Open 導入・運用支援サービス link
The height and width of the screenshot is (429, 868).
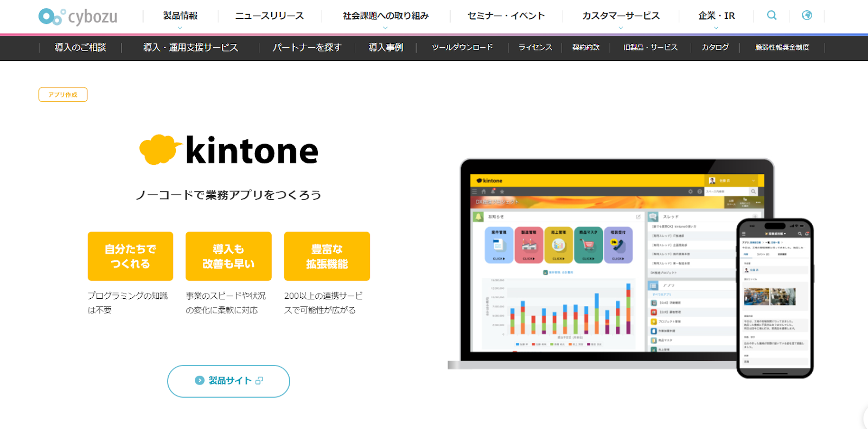click(x=190, y=48)
